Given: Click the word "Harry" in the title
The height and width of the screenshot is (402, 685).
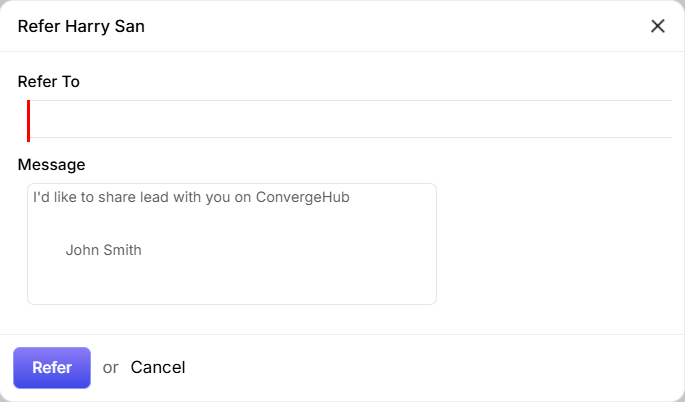Looking at the screenshot, I should point(86,27).
